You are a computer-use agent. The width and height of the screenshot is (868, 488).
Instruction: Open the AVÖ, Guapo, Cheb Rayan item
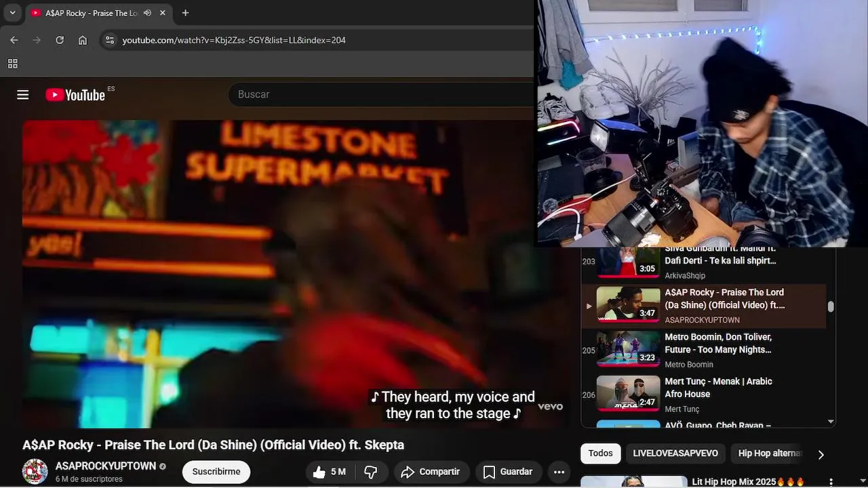(704, 424)
